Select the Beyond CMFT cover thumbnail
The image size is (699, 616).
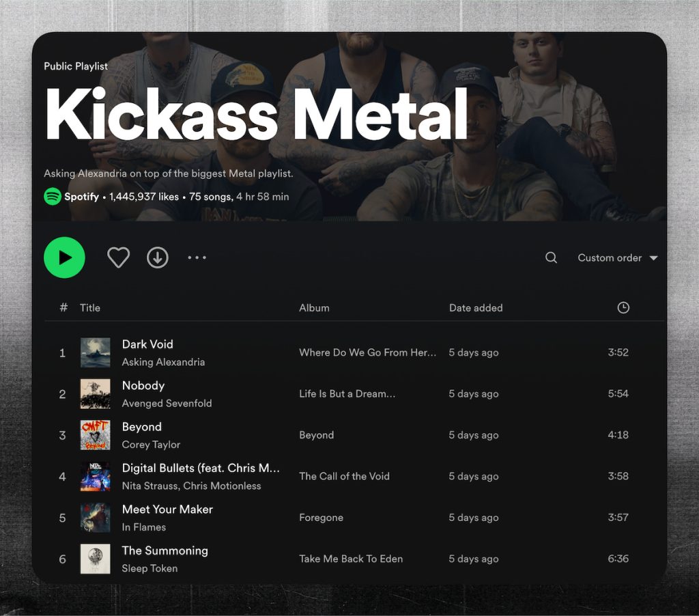[95, 435]
